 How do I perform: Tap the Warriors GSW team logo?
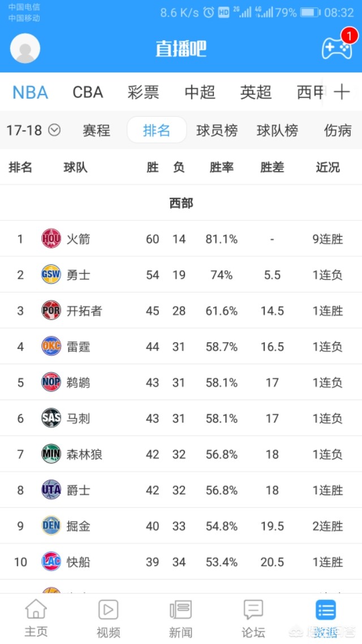pos(51,275)
